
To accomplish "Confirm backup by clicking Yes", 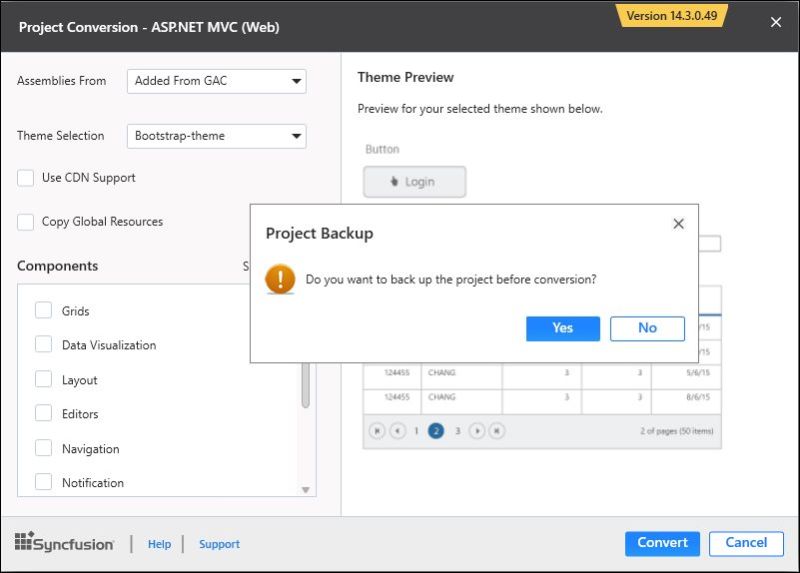I will [x=563, y=328].
